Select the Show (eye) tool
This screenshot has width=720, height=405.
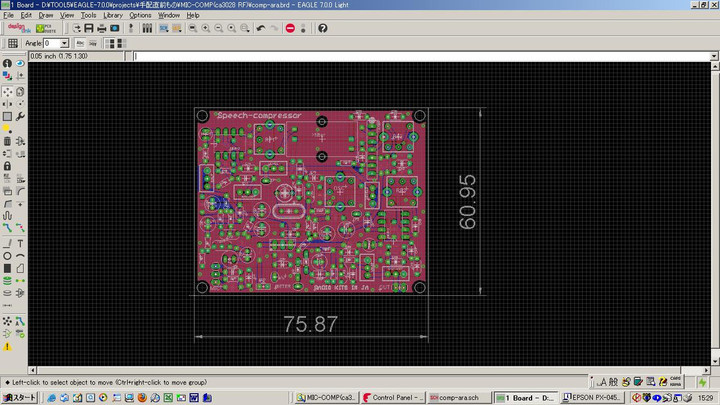point(20,63)
